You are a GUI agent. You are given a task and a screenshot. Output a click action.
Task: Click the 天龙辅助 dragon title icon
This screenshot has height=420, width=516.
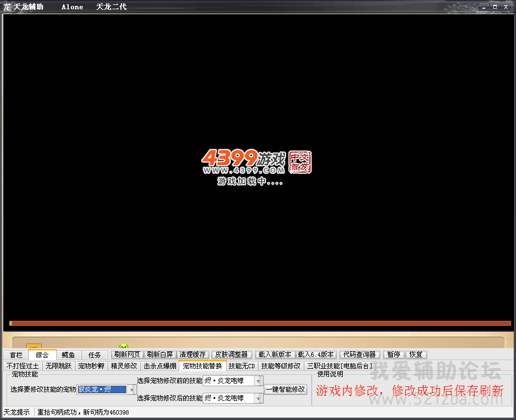[x=7, y=7]
